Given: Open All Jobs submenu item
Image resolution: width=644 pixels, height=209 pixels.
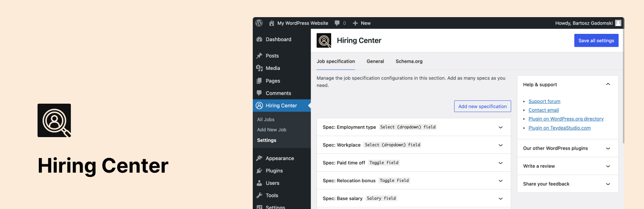Looking at the screenshot, I should tap(266, 120).
